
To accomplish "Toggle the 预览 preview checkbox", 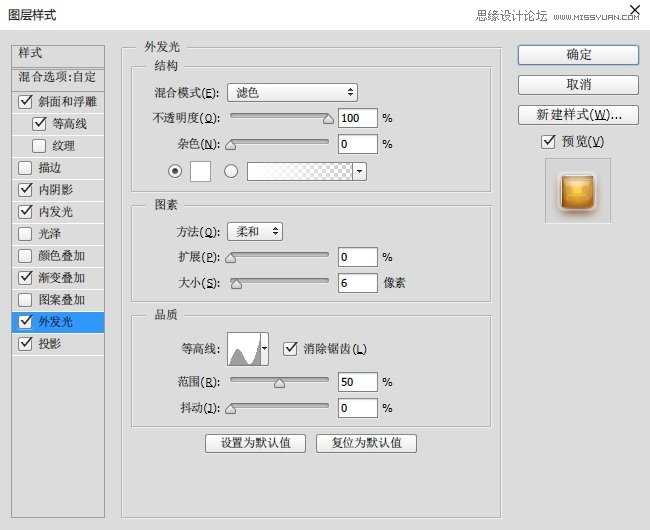I will coord(548,142).
